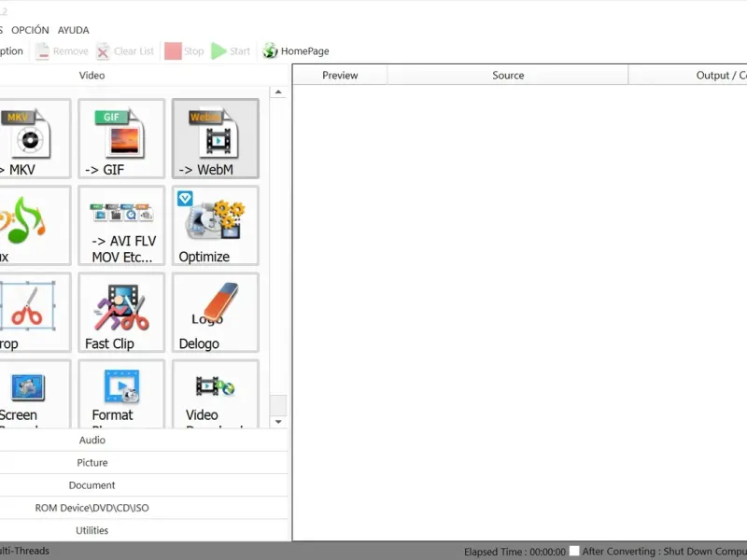The height and width of the screenshot is (560, 747).
Task: Open the music notes Mux tile
Action: tap(35, 225)
